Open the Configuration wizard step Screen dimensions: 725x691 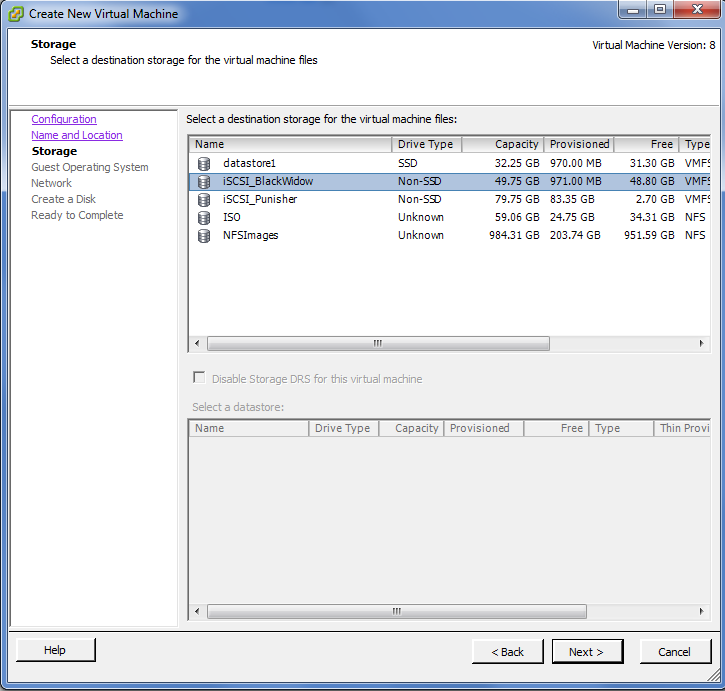(x=64, y=119)
